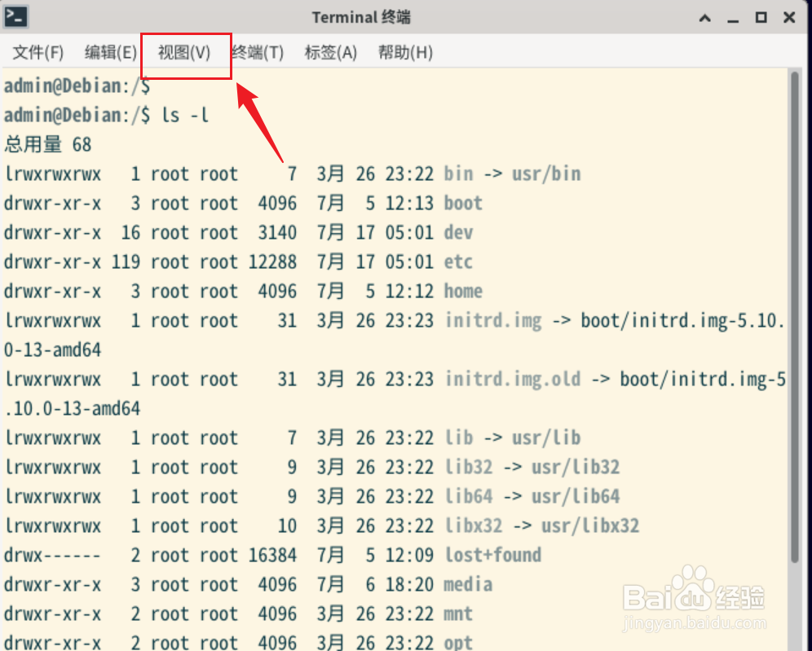Click the shade window arrow button
The image size is (812, 651).
tap(704, 17)
